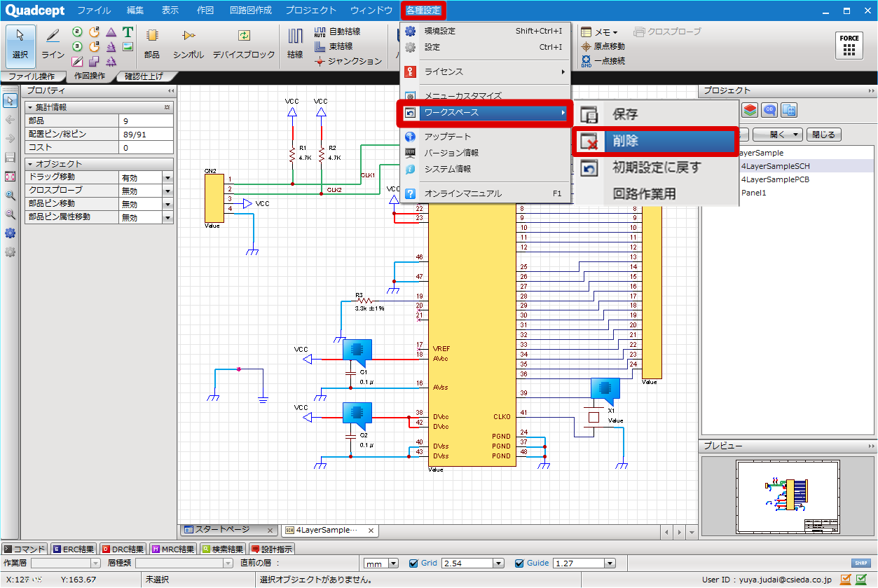Click 自動結線 auto wiring tool

(x=338, y=32)
